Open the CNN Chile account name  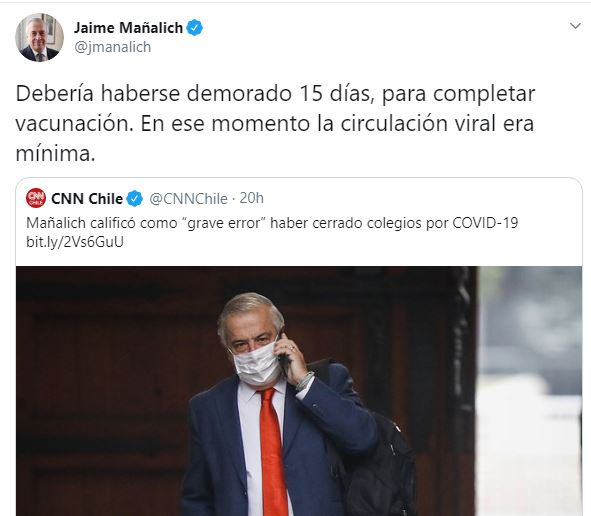87,199
